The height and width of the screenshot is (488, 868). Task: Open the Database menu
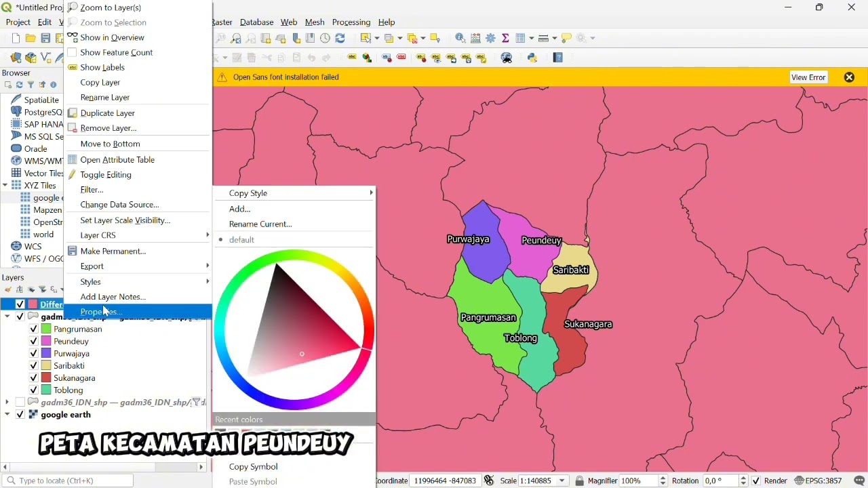[x=257, y=22]
